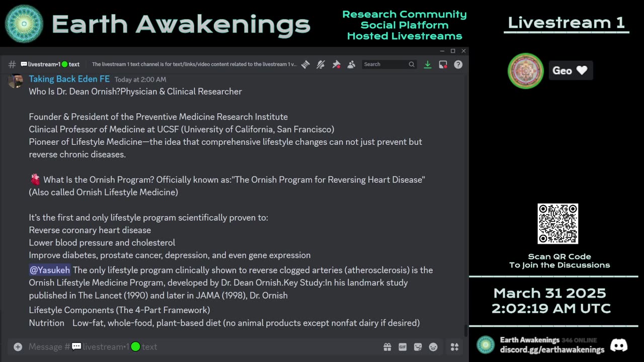Click the Geo heart name badge
The width and height of the screenshot is (644, 362).
(571, 70)
